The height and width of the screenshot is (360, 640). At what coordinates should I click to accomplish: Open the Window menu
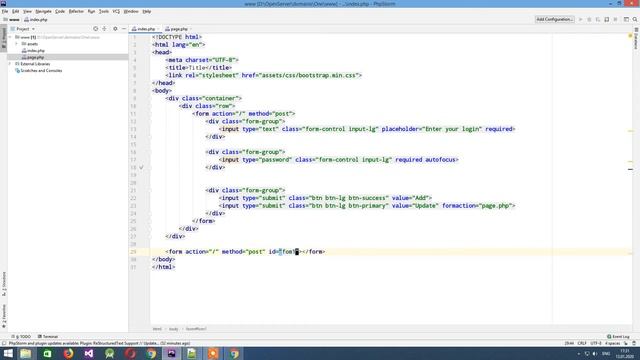(x=131, y=11)
